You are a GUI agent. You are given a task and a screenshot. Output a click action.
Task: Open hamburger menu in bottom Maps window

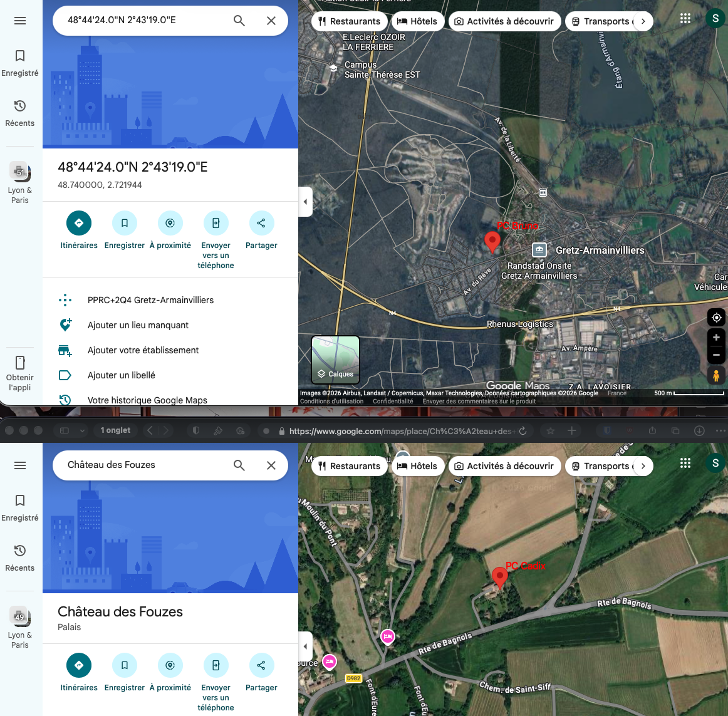20,465
